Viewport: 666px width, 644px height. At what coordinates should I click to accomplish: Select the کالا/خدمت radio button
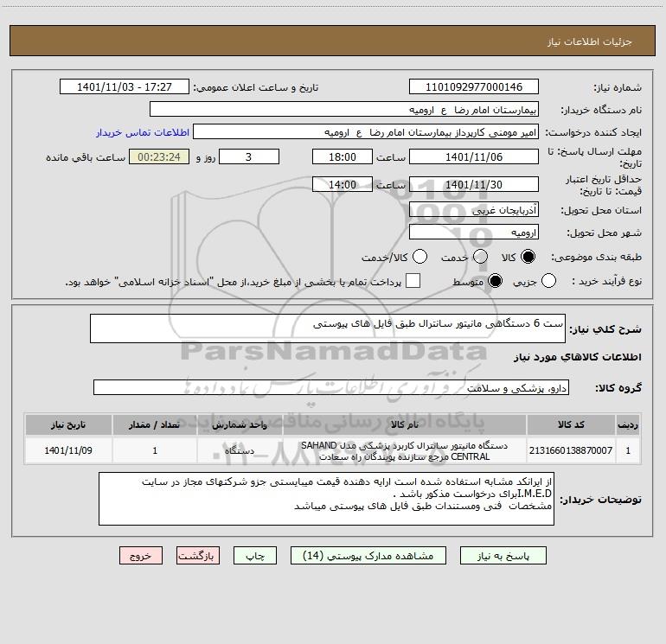(x=420, y=257)
